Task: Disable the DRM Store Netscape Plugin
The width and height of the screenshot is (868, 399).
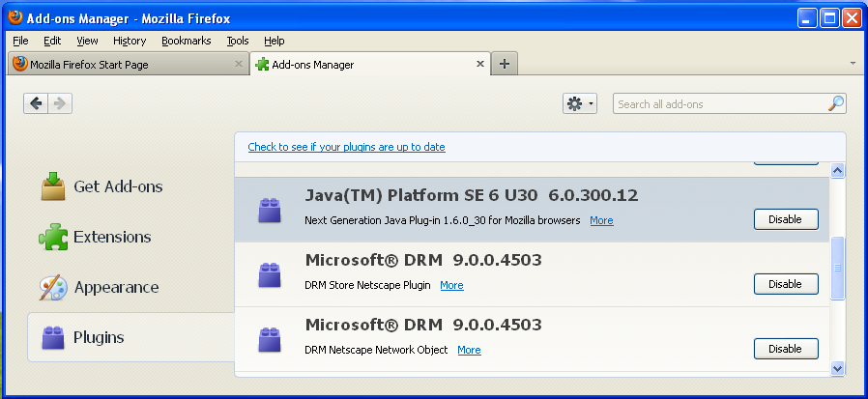Action: pyautogui.click(x=786, y=284)
